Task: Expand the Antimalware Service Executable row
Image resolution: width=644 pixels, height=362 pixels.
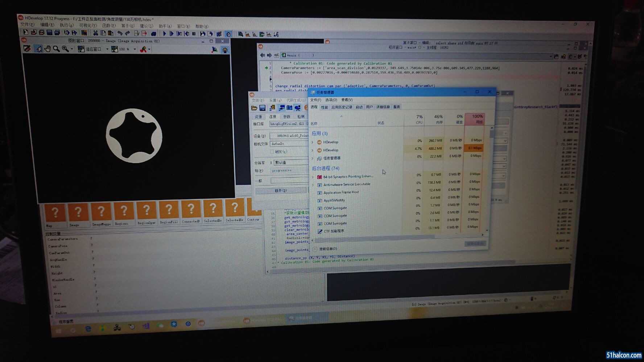Action: point(313,185)
